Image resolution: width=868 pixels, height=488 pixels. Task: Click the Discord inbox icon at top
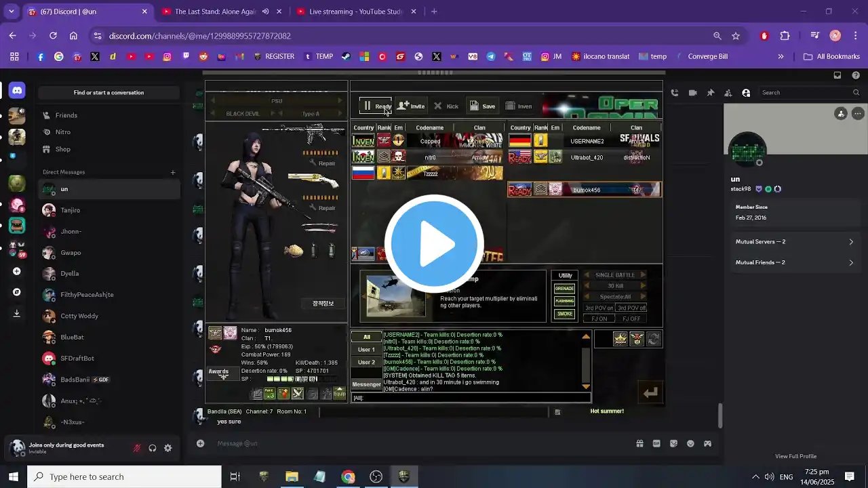click(837, 75)
